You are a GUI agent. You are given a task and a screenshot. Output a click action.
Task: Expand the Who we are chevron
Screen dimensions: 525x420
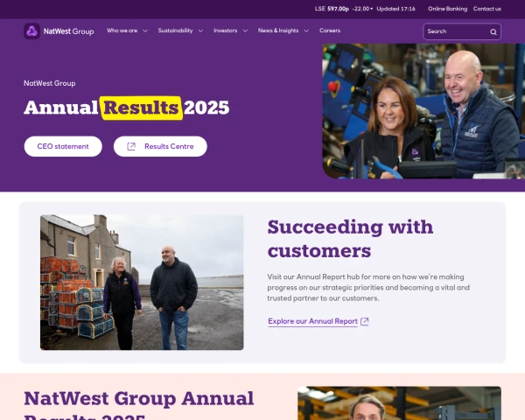pos(145,31)
